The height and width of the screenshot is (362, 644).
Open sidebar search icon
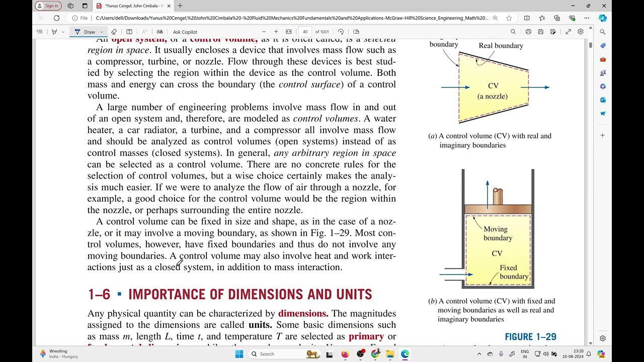(603, 32)
